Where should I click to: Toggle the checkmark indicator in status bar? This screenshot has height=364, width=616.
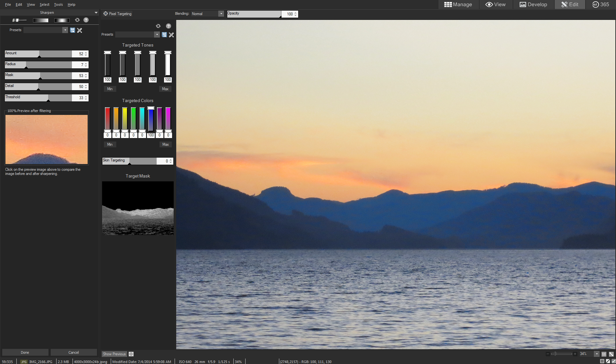point(613,361)
